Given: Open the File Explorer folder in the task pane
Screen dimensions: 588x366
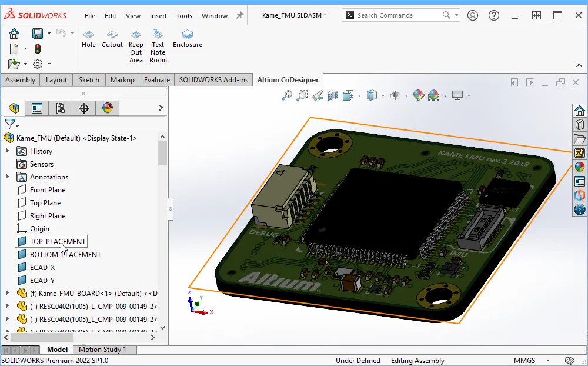Looking at the screenshot, I should (x=580, y=139).
